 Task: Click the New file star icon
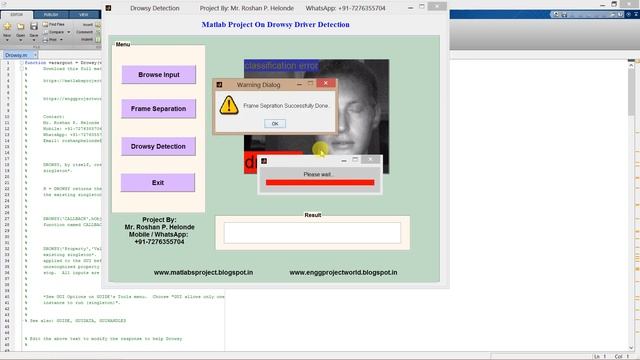tap(7, 27)
